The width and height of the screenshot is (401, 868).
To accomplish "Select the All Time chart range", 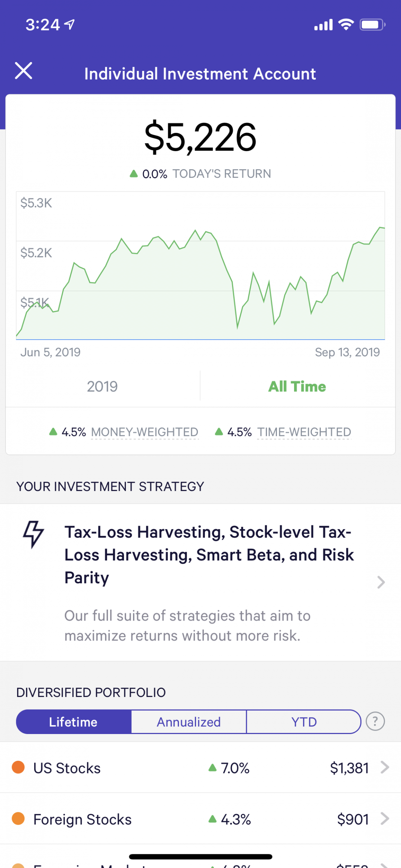I will point(297,386).
